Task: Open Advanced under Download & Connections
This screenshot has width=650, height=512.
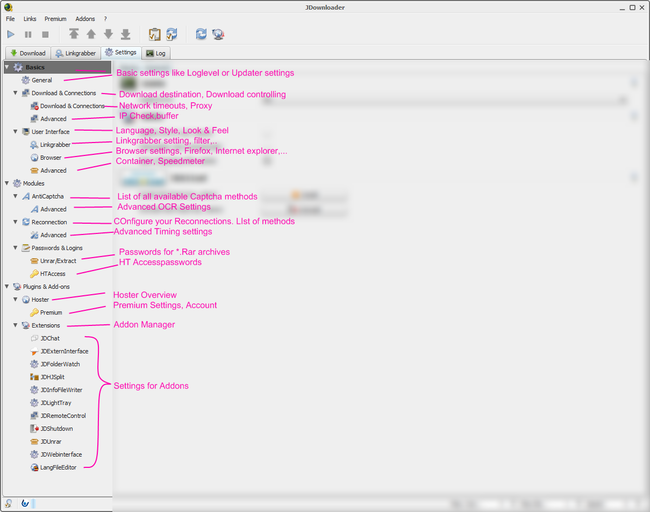Action: click(49, 119)
